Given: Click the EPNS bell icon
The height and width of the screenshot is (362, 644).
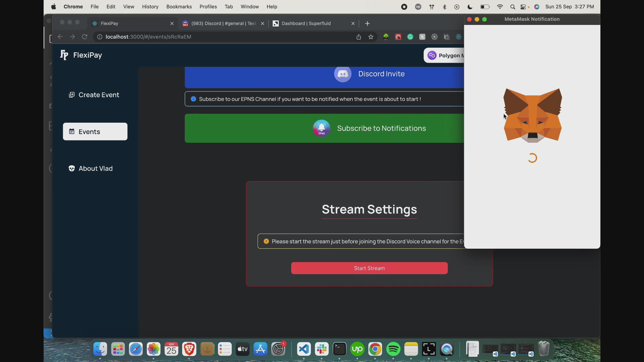Looking at the screenshot, I should click(321, 128).
